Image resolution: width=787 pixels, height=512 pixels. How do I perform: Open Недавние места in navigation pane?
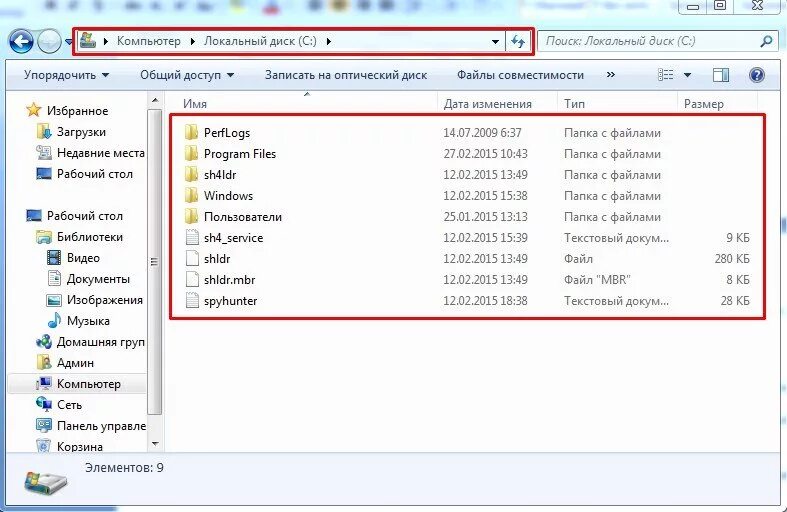100,153
